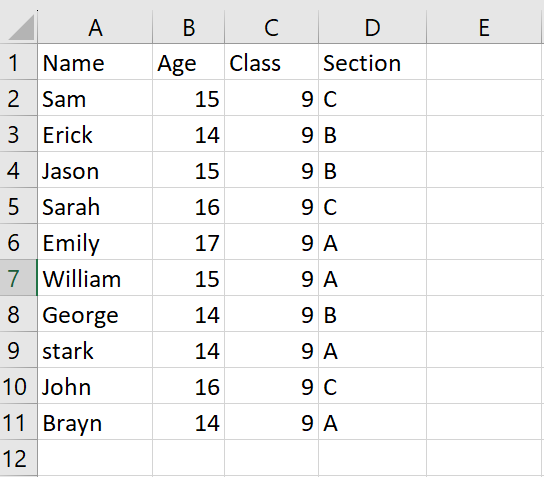
Task: Click the Class header cell
Action: pyautogui.click(x=271, y=62)
